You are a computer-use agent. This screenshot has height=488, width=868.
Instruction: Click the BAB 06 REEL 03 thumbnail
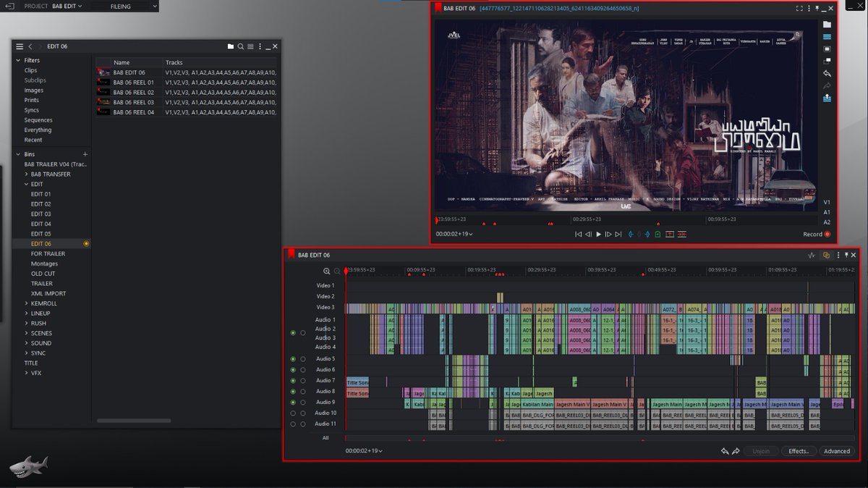(103, 103)
